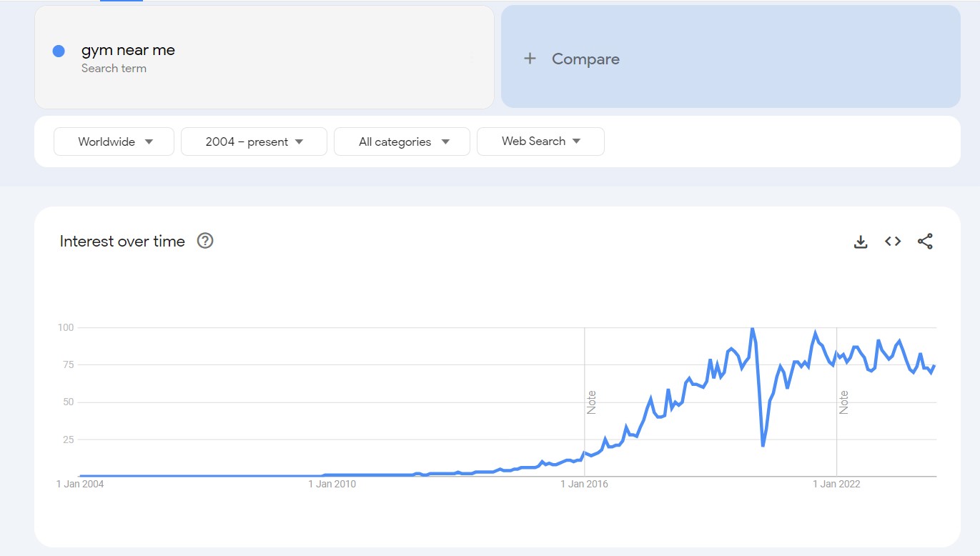The height and width of the screenshot is (556, 980).
Task: Open the Worldwide region dropdown
Action: (114, 142)
